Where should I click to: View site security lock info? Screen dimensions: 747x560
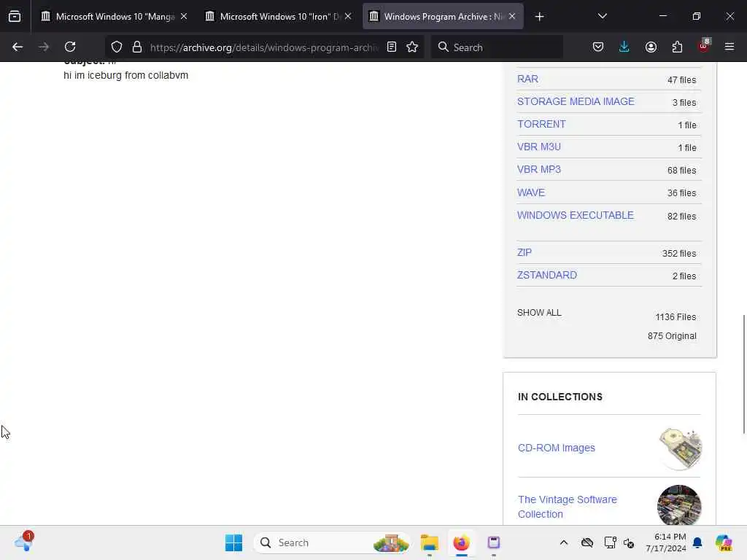pos(137,47)
